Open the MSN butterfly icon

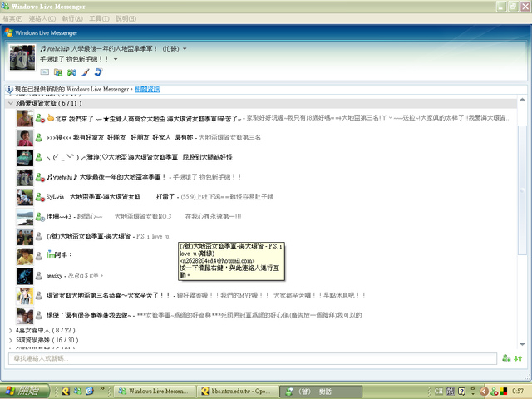[71, 72]
